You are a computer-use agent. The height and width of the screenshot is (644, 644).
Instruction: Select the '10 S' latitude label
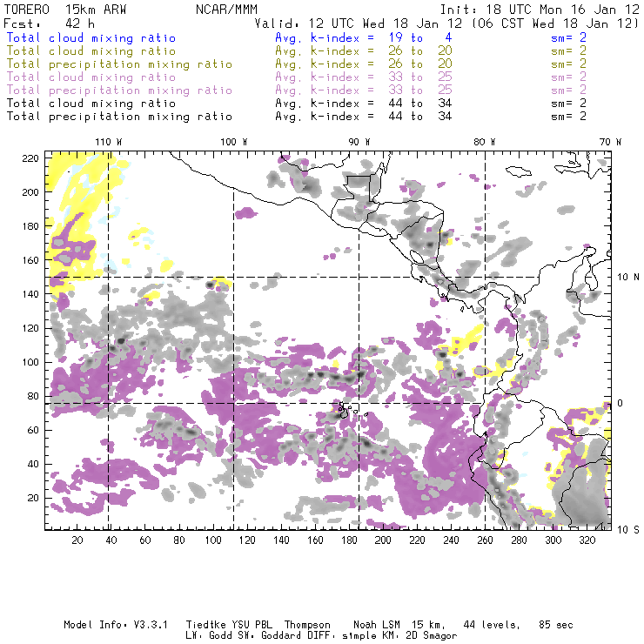[x=628, y=530]
